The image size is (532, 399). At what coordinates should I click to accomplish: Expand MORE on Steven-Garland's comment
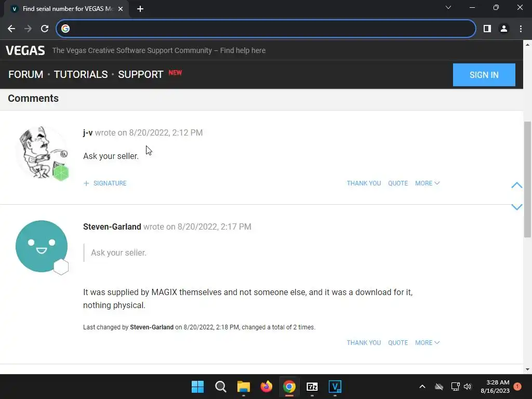(427, 343)
